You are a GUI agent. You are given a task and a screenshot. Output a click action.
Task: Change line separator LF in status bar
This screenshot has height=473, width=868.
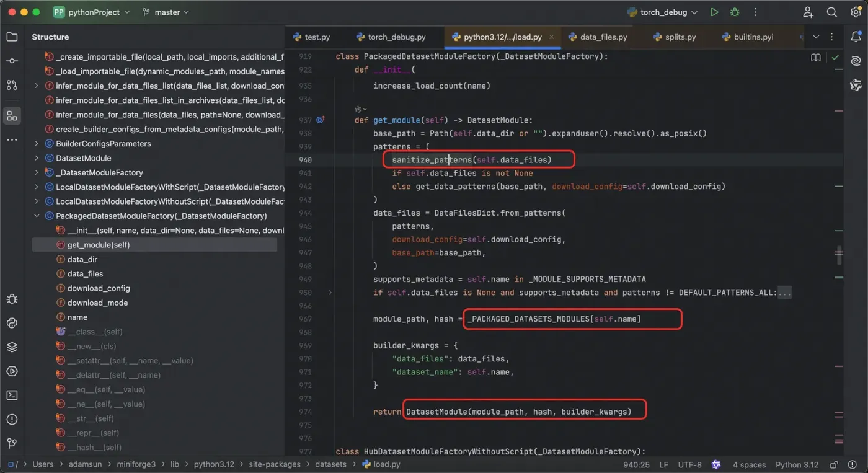pyautogui.click(x=663, y=464)
